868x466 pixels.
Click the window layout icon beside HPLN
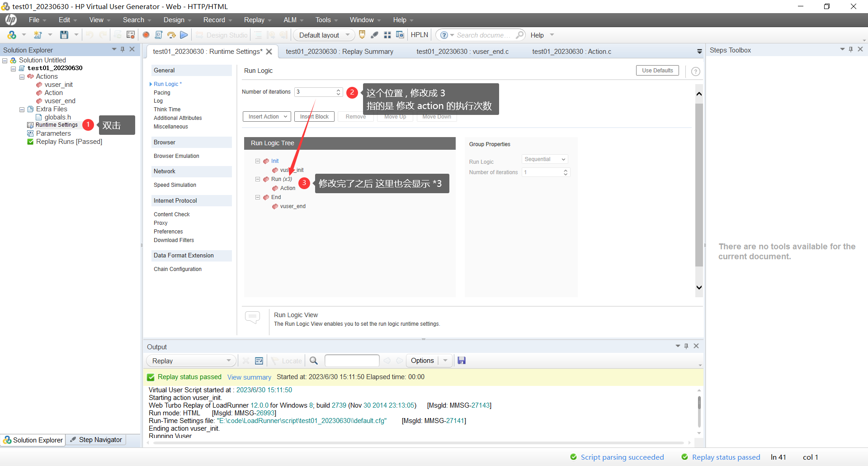[400, 35]
